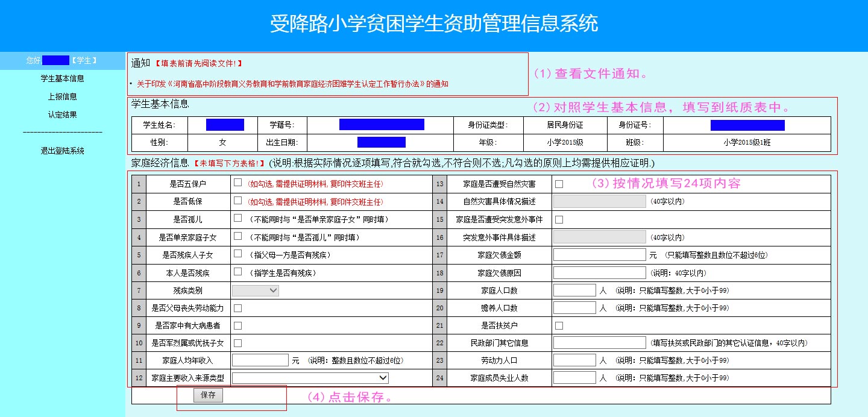Open the 家庭主要收入来源类型 dropdown
868x417 pixels.
point(310,378)
